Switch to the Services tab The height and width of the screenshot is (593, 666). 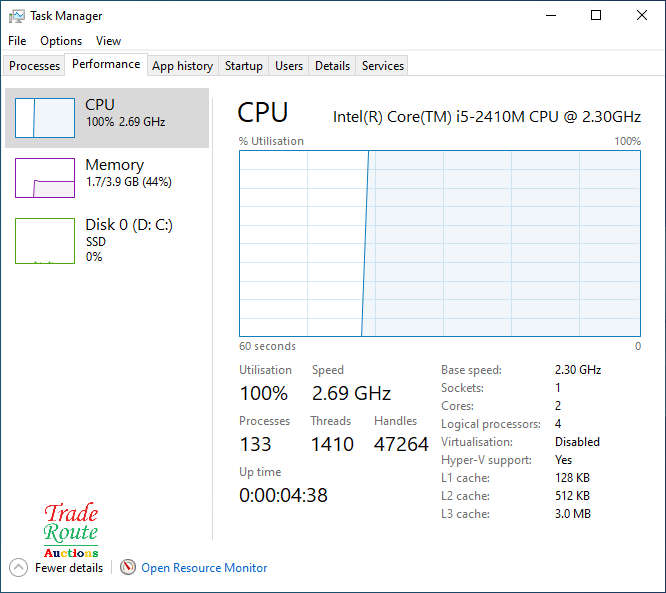click(383, 66)
